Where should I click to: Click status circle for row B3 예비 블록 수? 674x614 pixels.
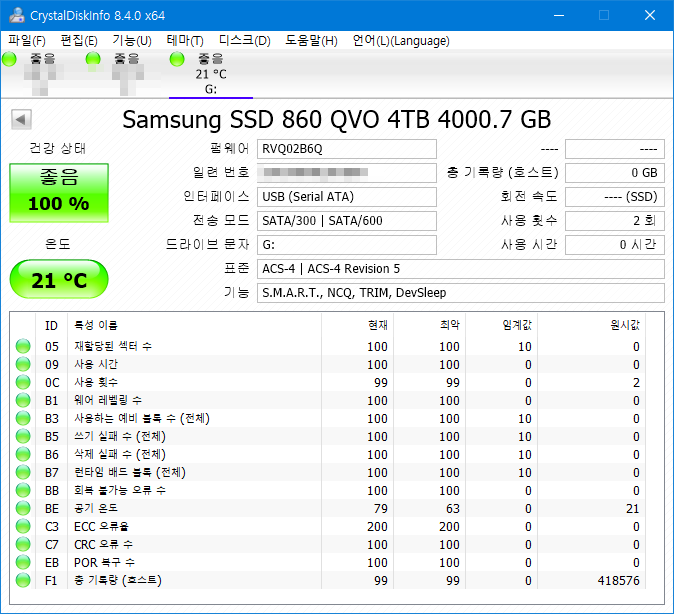[23, 418]
